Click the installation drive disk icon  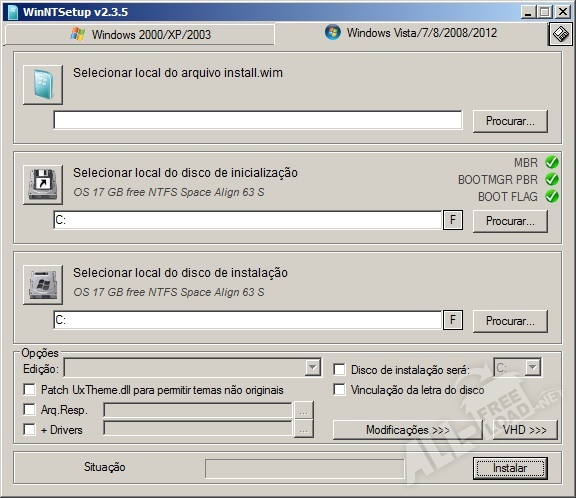[x=43, y=285]
